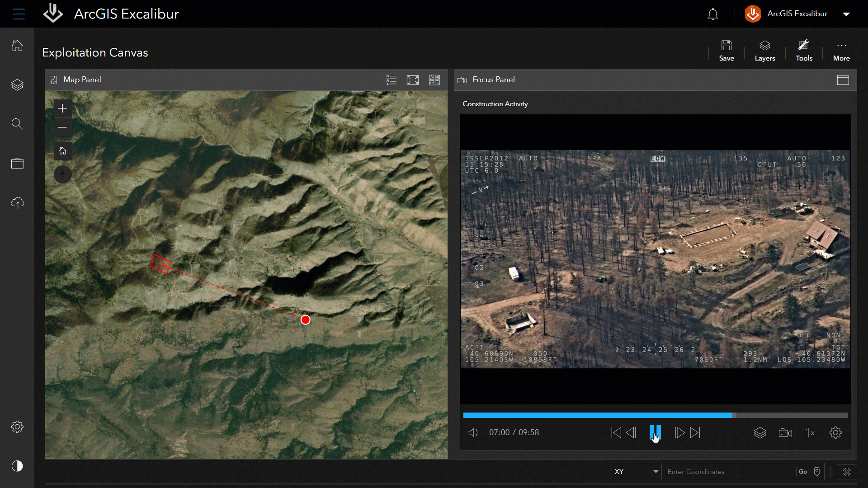The height and width of the screenshot is (488, 868).
Task: Toggle the north arrow compass indicator
Action: tap(63, 174)
